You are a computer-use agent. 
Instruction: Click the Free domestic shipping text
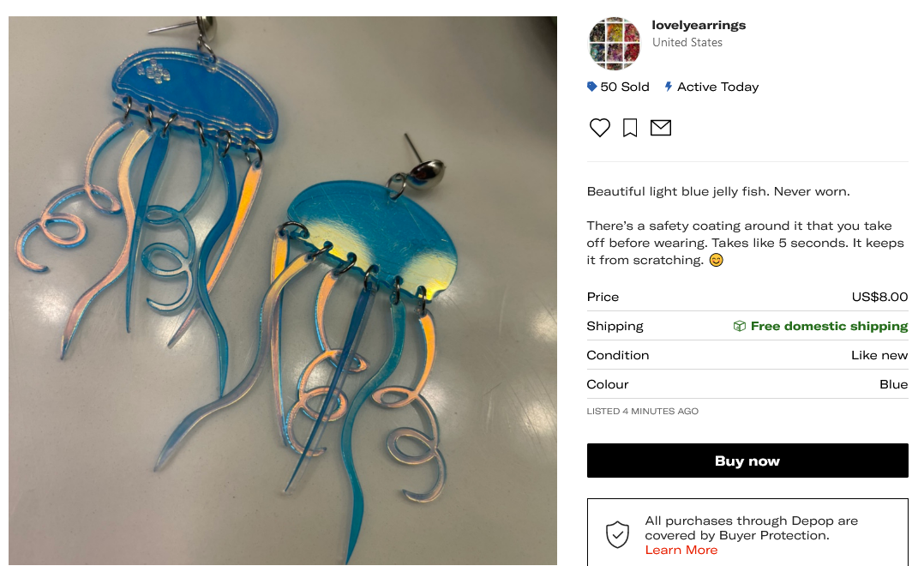tap(829, 326)
